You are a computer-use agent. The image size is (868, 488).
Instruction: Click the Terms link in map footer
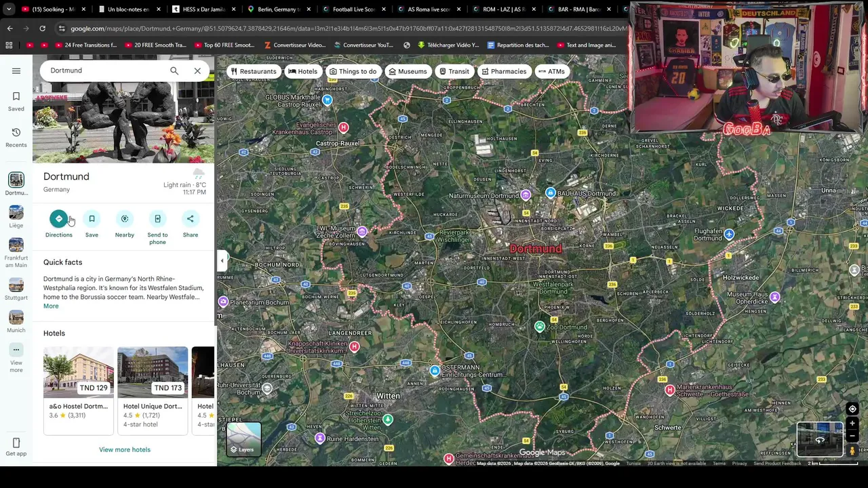719,464
